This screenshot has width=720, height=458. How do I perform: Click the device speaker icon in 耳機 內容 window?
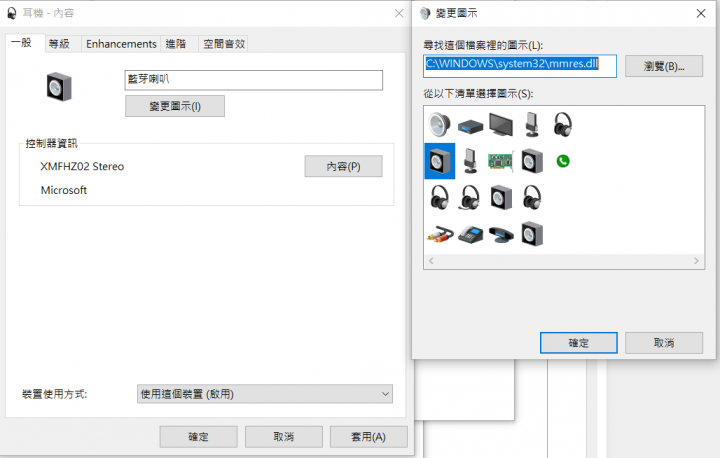click(59, 87)
